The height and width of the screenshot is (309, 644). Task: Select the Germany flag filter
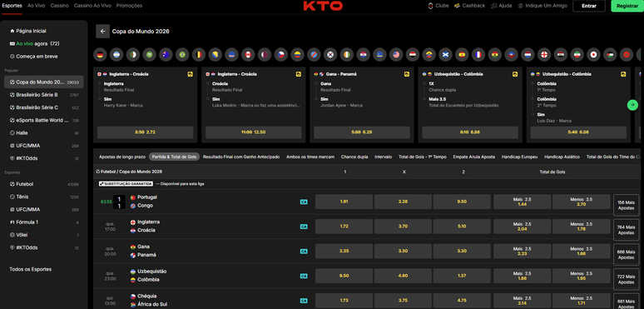(x=100, y=55)
